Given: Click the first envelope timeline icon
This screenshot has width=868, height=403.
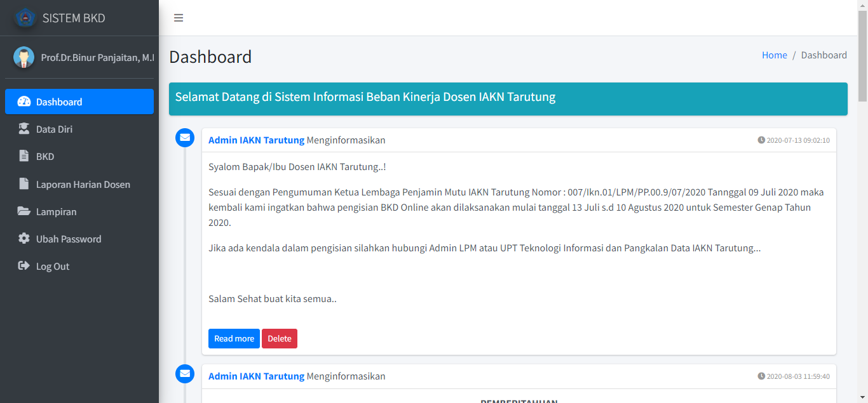Looking at the screenshot, I should 185,138.
